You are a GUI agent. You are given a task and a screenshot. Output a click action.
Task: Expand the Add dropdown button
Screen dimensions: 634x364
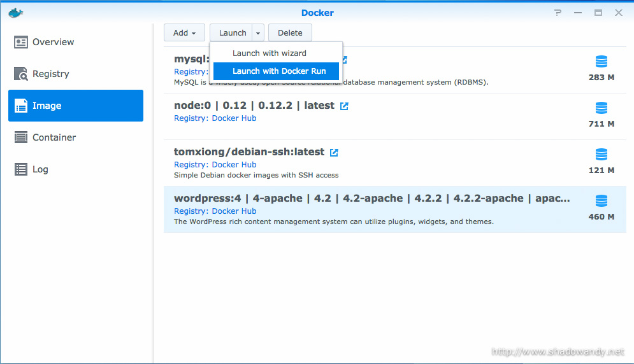[x=184, y=32]
